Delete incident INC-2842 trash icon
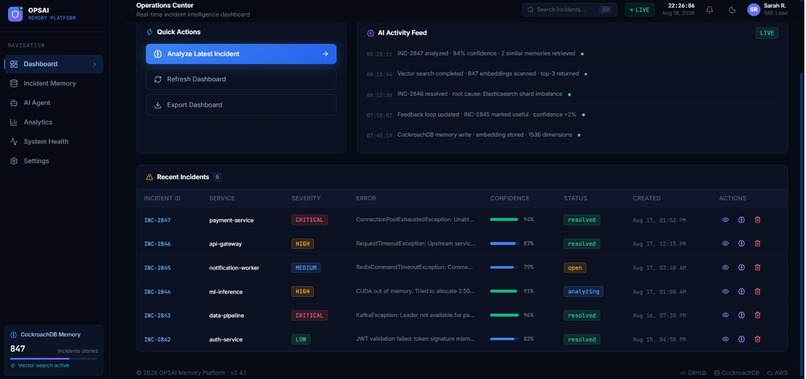This screenshot has width=806, height=379. pyautogui.click(x=757, y=339)
